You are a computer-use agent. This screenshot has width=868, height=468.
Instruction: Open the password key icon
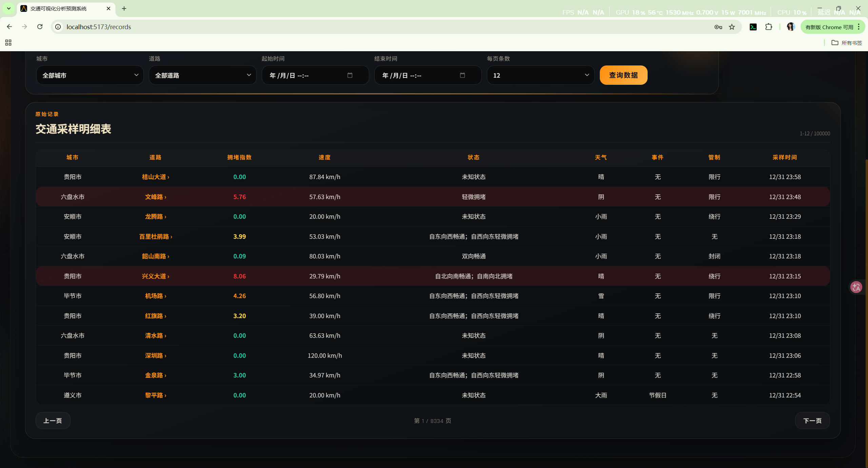point(718,27)
